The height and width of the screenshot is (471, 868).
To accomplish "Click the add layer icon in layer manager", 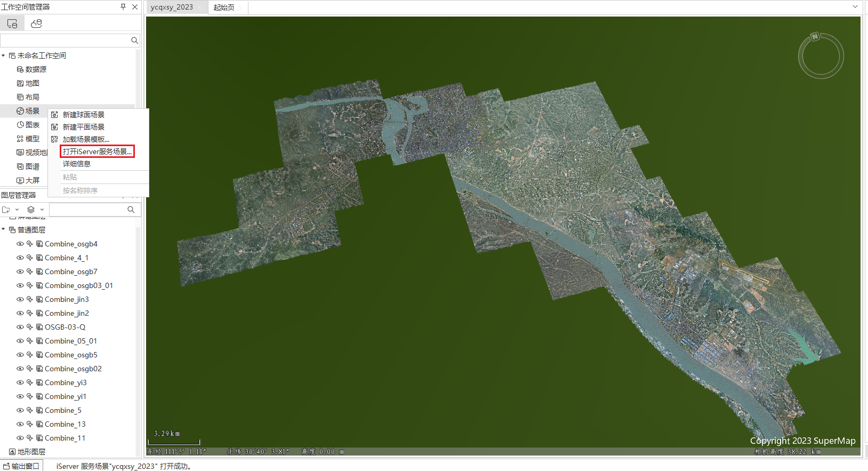I will click(6, 210).
